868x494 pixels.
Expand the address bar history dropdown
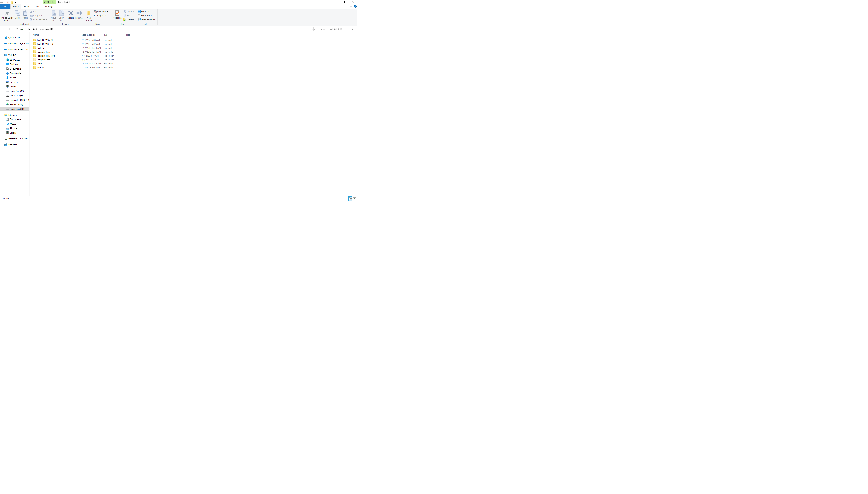(x=312, y=29)
